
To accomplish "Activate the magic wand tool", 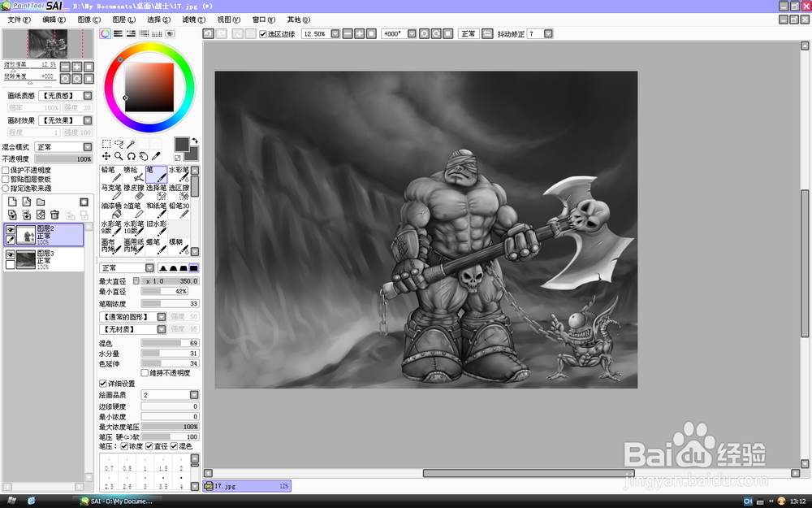I will point(131,144).
